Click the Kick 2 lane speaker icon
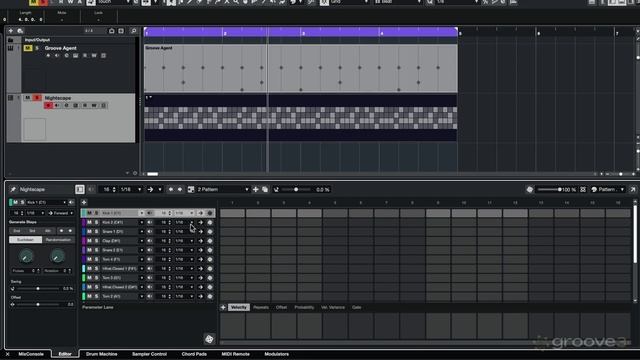640x360 pixels. (150, 222)
